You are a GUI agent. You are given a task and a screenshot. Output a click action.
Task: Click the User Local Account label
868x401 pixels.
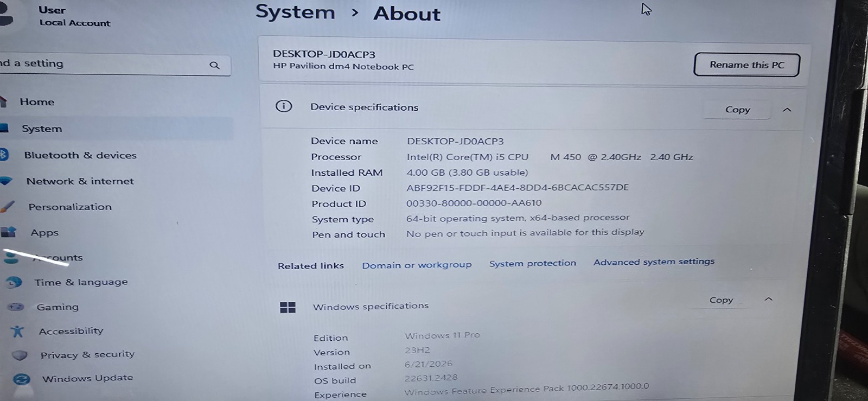[74, 16]
